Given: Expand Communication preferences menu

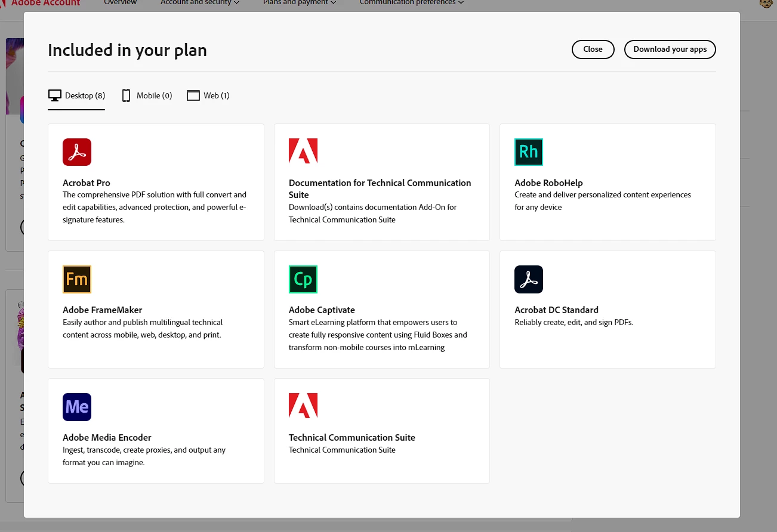Looking at the screenshot, I should coord(412,2).
